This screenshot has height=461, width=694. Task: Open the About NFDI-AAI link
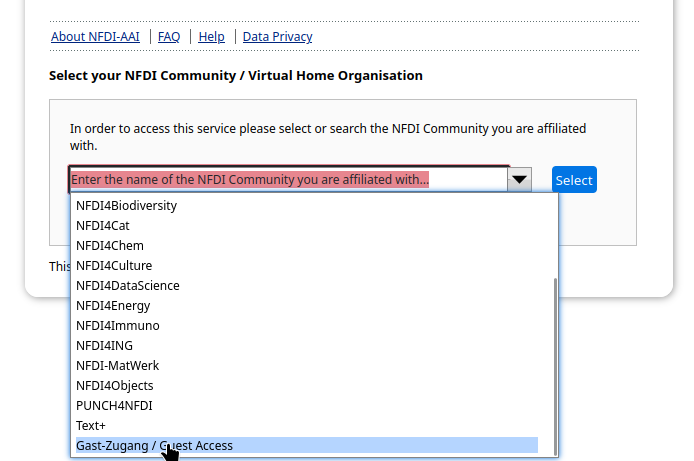click(95, 37)
